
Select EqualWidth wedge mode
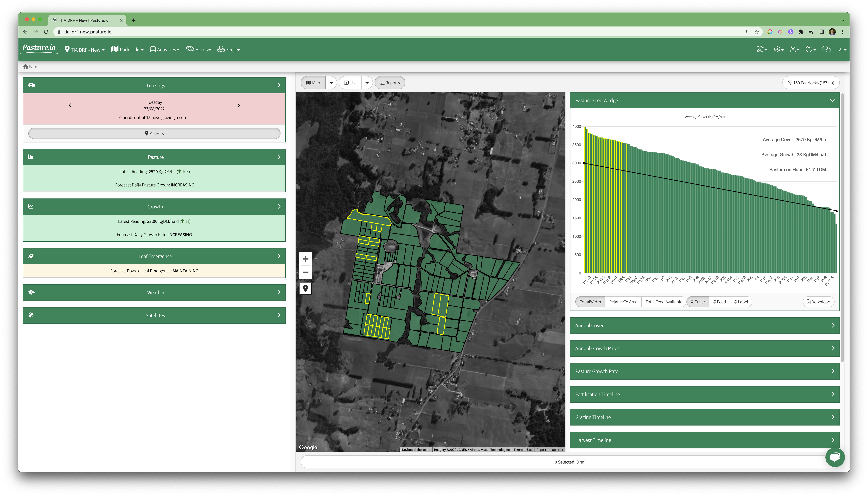tap(590, 302)
